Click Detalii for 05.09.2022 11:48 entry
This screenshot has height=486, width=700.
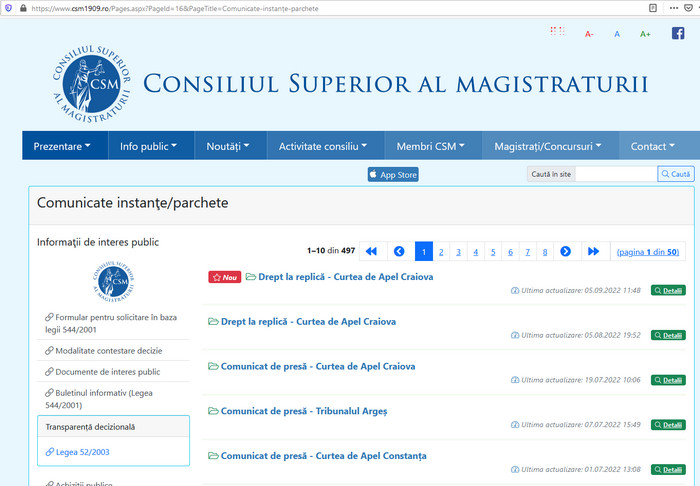pos(668,291)
